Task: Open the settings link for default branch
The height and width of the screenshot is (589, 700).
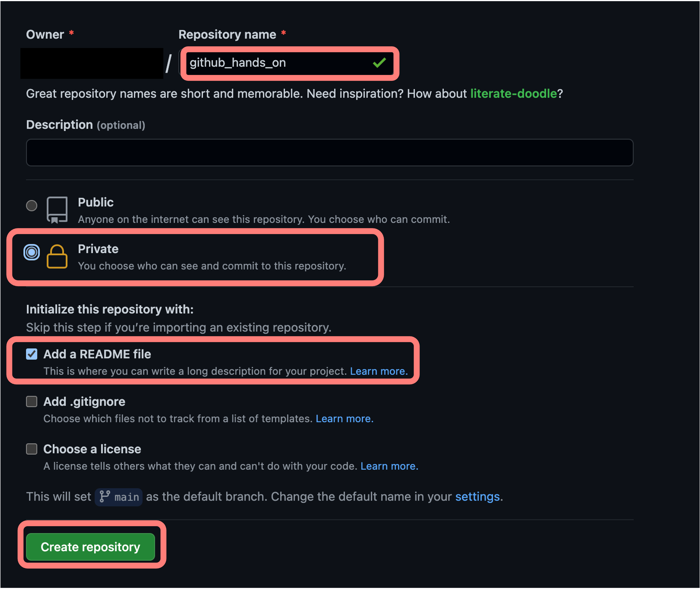Action: tap(478, 497)
